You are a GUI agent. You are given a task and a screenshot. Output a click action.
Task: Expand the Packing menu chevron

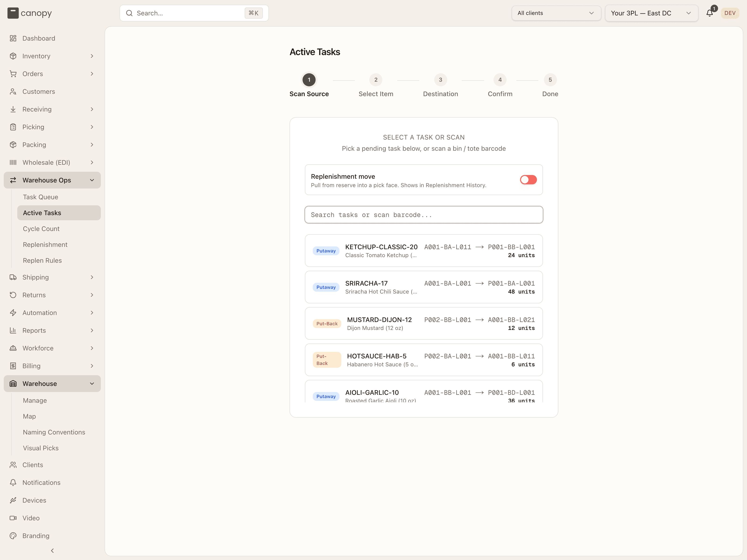pos(92,145)
